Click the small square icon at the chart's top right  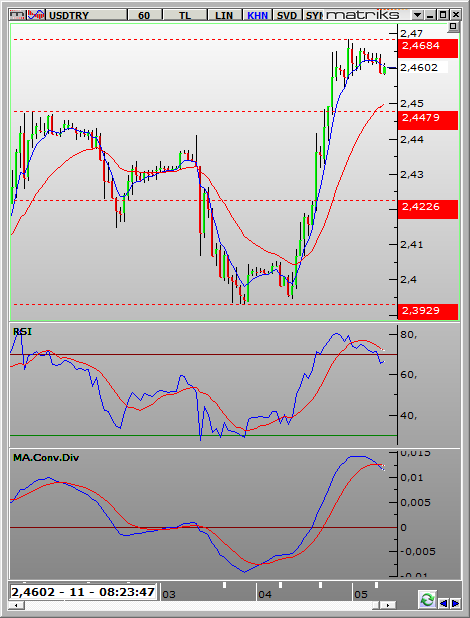(x=453, y=27)
